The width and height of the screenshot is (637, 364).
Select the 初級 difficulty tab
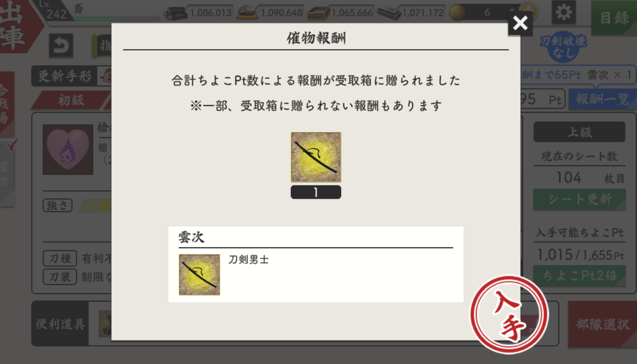(x=71, y=100)
